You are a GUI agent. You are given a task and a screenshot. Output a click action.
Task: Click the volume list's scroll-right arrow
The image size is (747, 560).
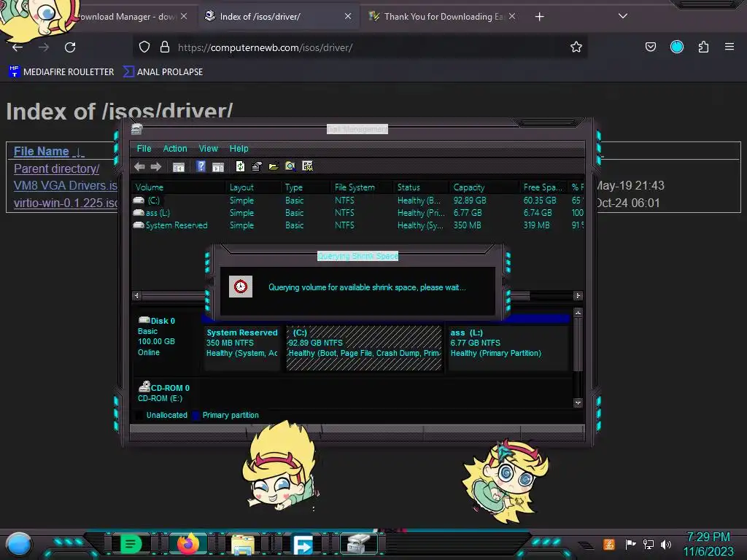578,296
